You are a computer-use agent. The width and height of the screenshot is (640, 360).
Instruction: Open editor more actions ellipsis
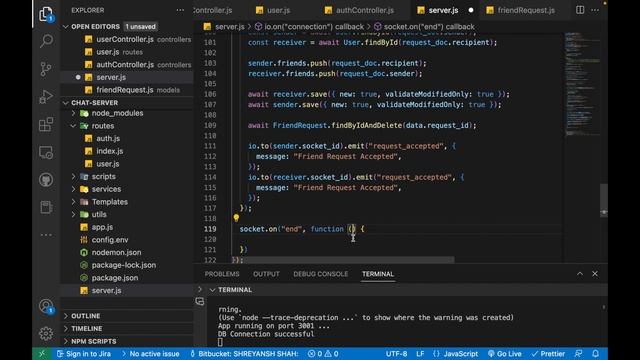click(x=595, y=10)
